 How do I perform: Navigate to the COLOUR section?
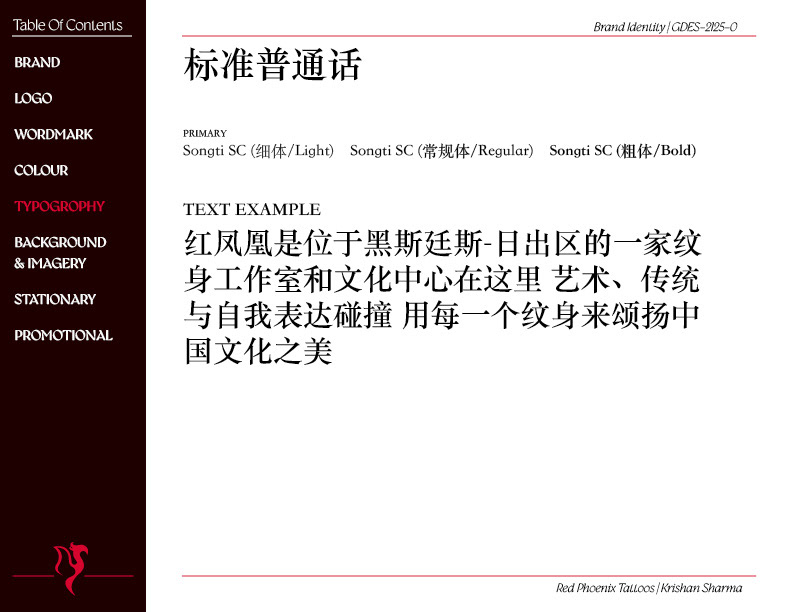point(41,170)
